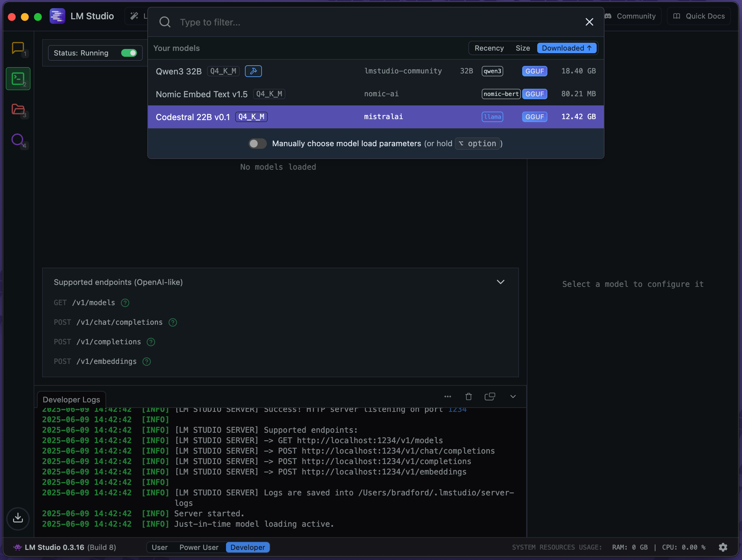Click the 'Just-in-time model loading active.' log line
This screenshot has height=560, width=742.
point(254,524)
